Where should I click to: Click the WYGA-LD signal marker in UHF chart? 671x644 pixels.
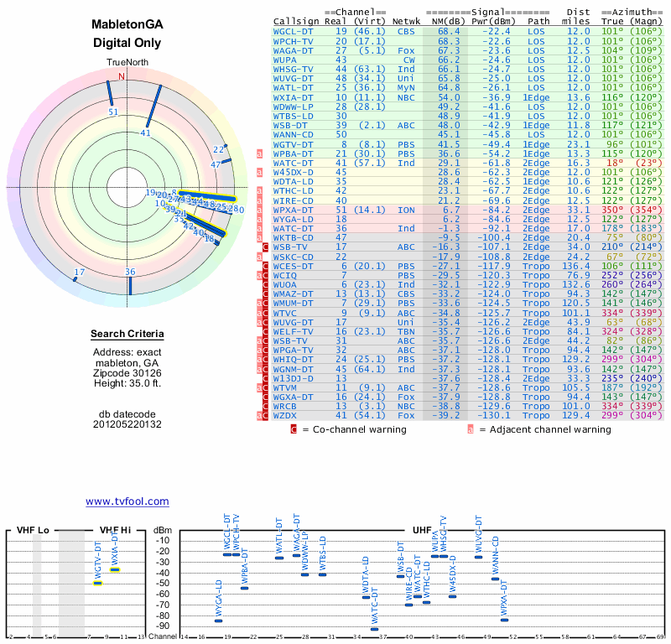click(x=218, y=621)
